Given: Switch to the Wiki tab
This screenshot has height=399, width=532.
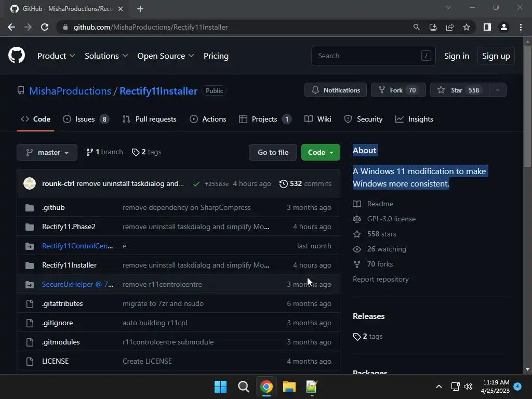Looking at the screenshot, I should 317,119.
